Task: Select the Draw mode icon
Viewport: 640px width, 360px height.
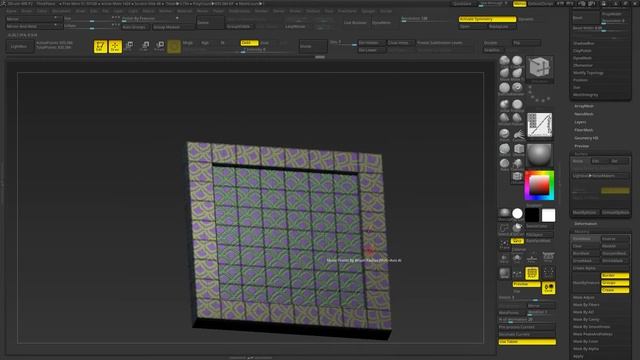Action: click(x=116, y=47)
